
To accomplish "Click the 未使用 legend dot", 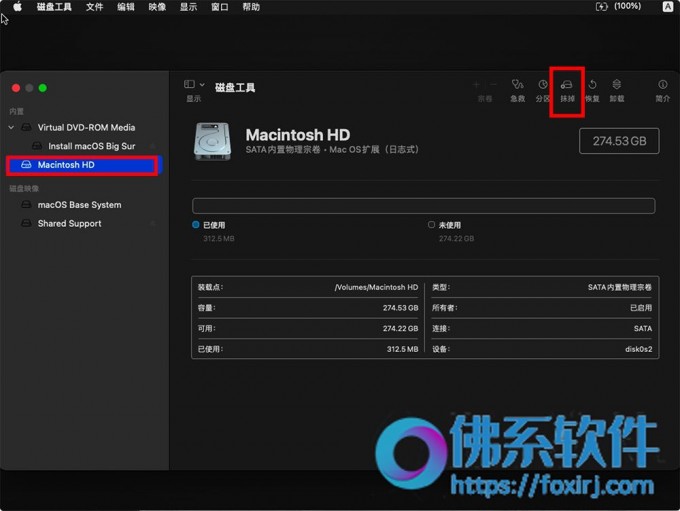I will [431, 225].
